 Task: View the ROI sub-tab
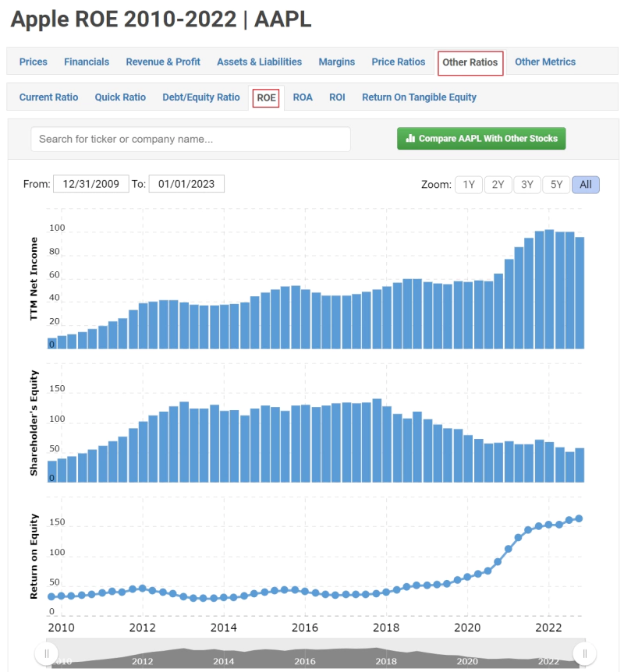[337, 97]
